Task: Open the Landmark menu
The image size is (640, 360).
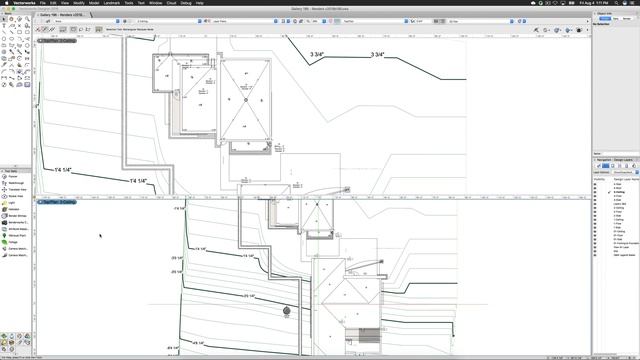Action: (x=111, y=3)
